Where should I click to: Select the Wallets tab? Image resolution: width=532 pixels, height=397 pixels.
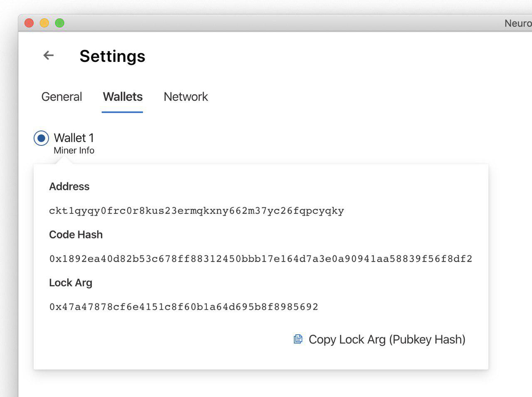123,97
